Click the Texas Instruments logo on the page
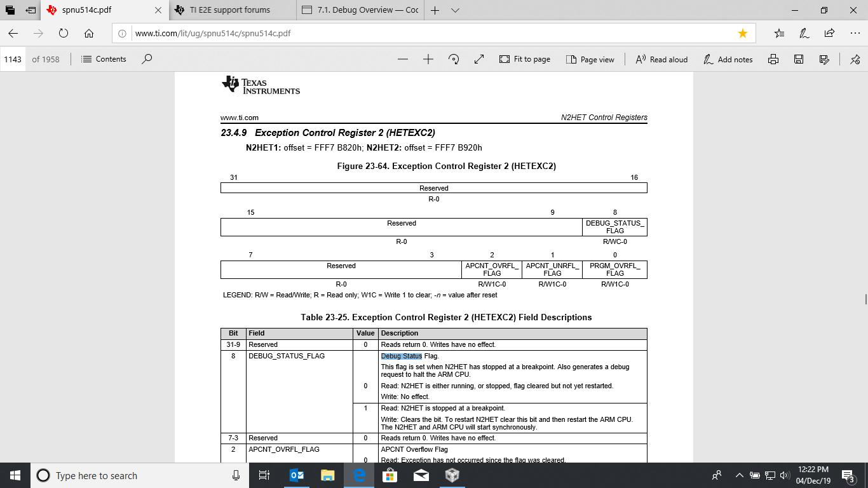Screen dimensions: 868x488 pyautogui.click(x=261, y=86)
